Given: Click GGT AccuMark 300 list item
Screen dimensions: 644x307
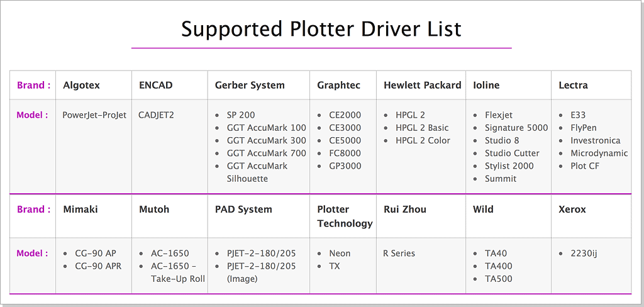Looking at the screenshot, I should [267, 140].
